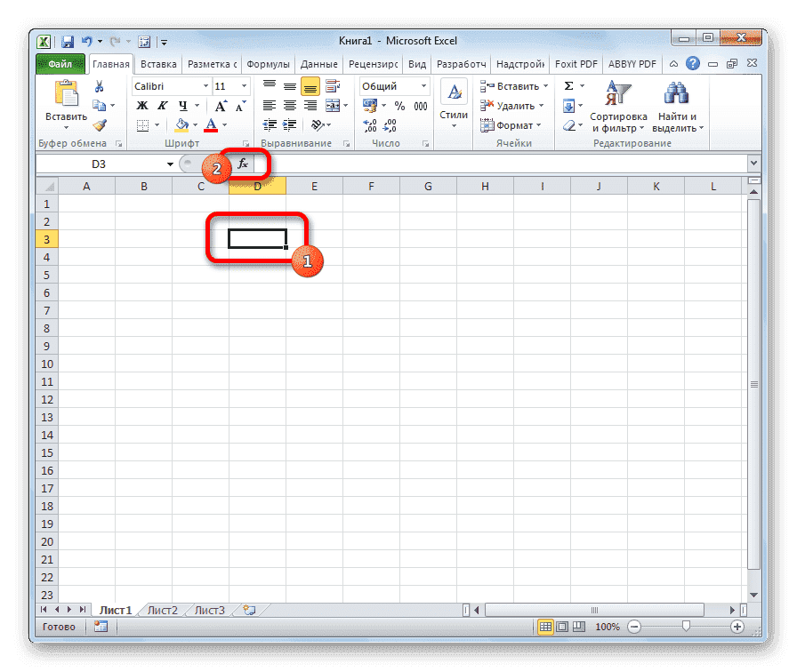This screenshot has height=672, width=797.
Task: Open the Файл menu
Action: click(x=59, y=63)
